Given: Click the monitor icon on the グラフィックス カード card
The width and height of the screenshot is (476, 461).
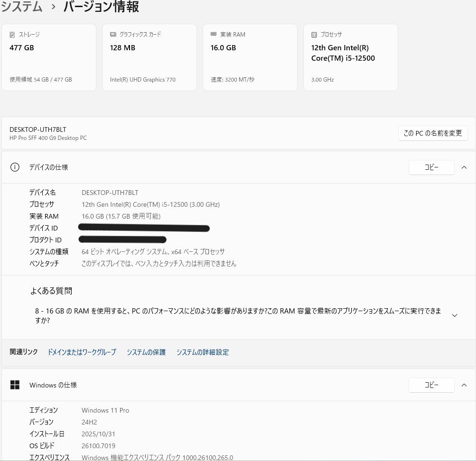Looking at the screenshot, I should pos(112,34).
